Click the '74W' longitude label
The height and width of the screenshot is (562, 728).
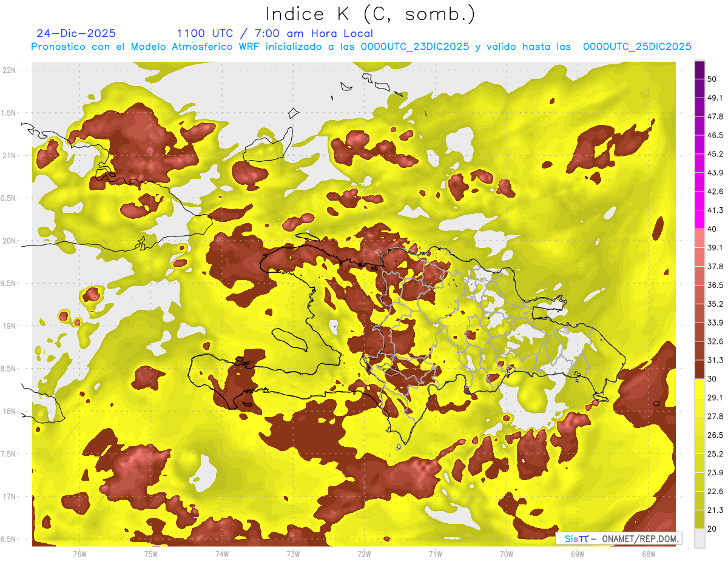point(221,554)
